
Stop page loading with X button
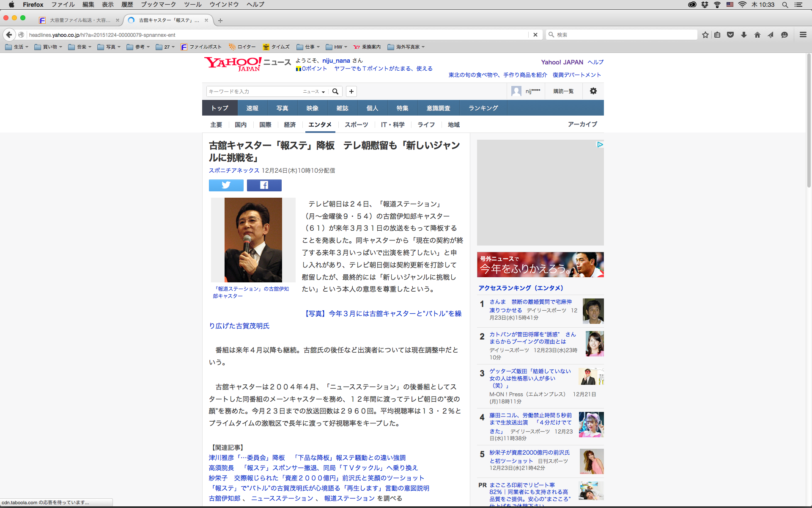click(x=535, y=35)
